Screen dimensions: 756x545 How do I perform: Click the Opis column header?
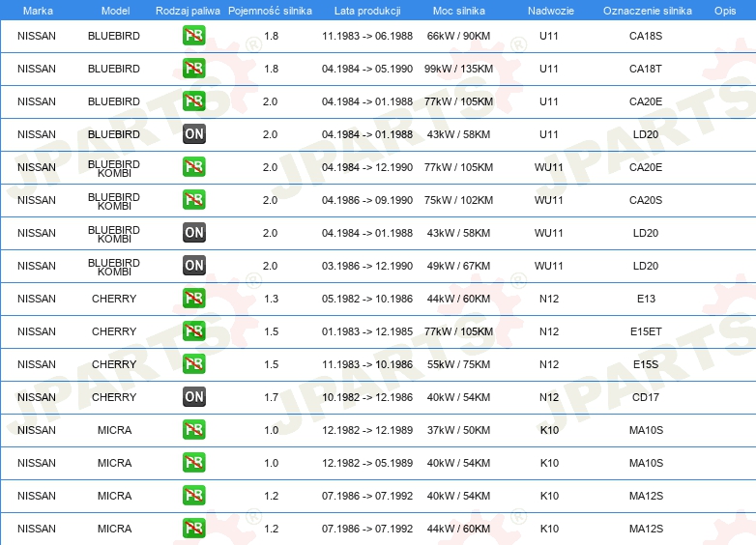725,11
